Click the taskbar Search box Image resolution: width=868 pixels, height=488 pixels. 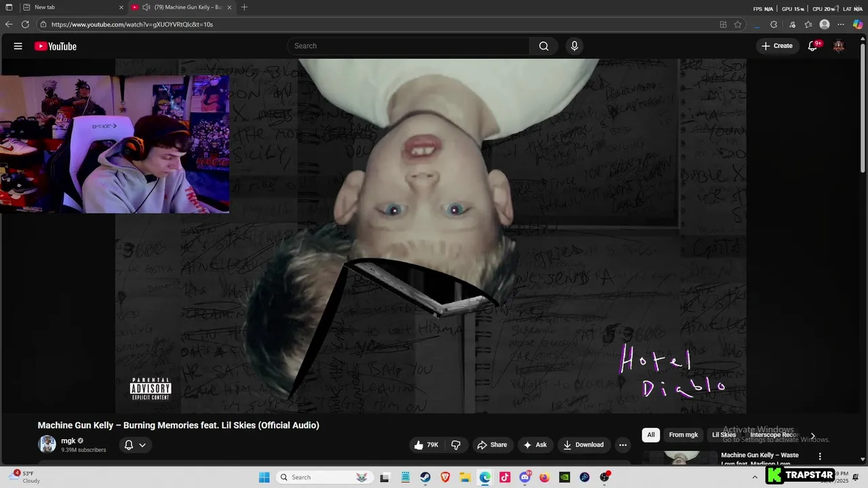point(324,477)
